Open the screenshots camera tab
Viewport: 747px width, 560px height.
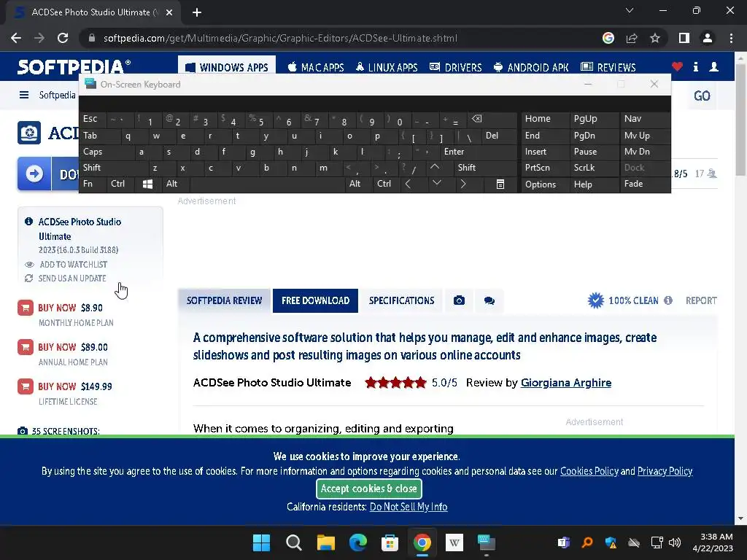pos(460,300)
